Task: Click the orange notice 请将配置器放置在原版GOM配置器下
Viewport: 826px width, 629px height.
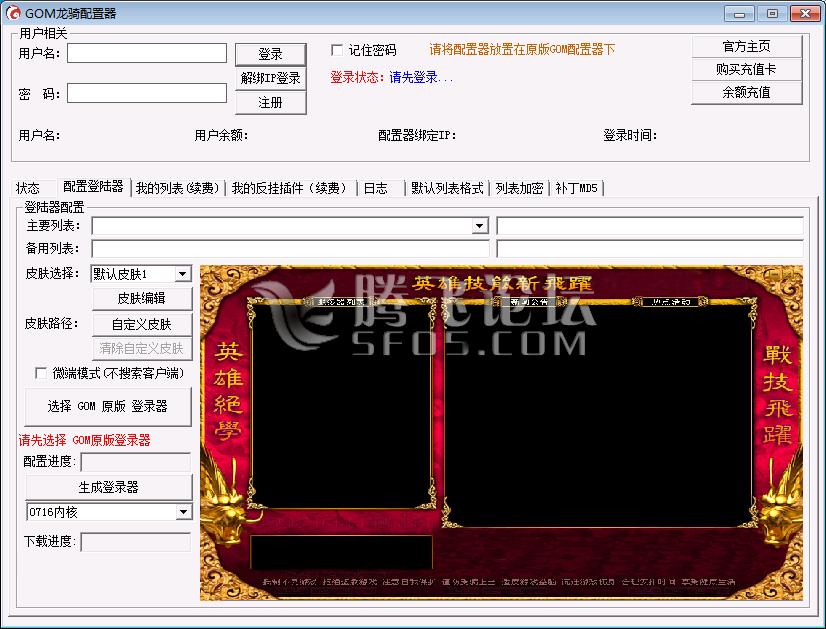Action: 522,50
